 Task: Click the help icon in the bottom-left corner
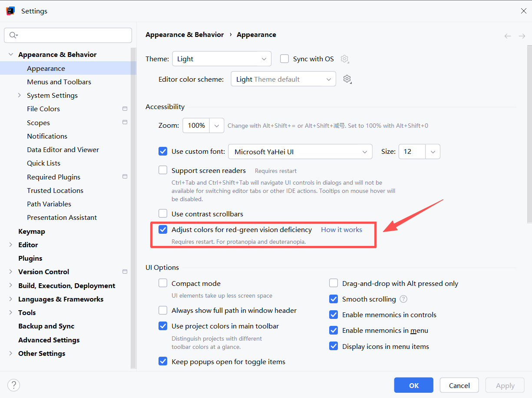tap(13, 385)
